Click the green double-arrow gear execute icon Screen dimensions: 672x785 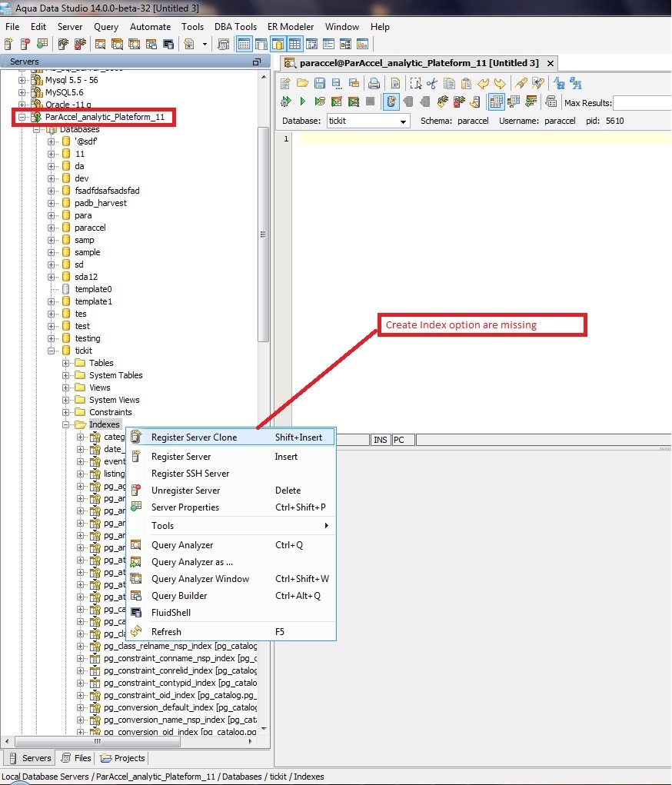285,101
